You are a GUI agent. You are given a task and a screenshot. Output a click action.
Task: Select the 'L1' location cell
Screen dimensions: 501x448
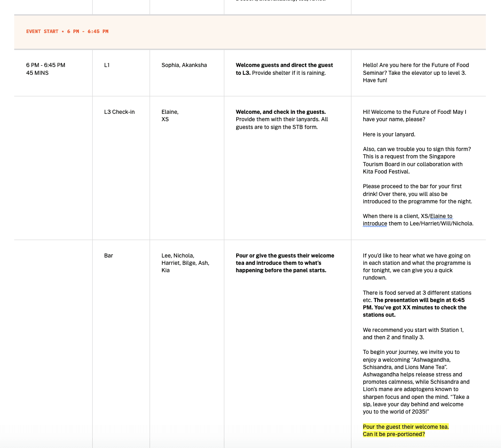point(107,65)
